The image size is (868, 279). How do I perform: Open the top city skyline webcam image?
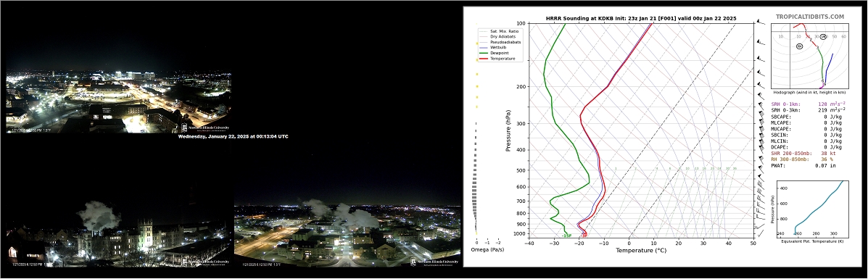tap(118, 101)
